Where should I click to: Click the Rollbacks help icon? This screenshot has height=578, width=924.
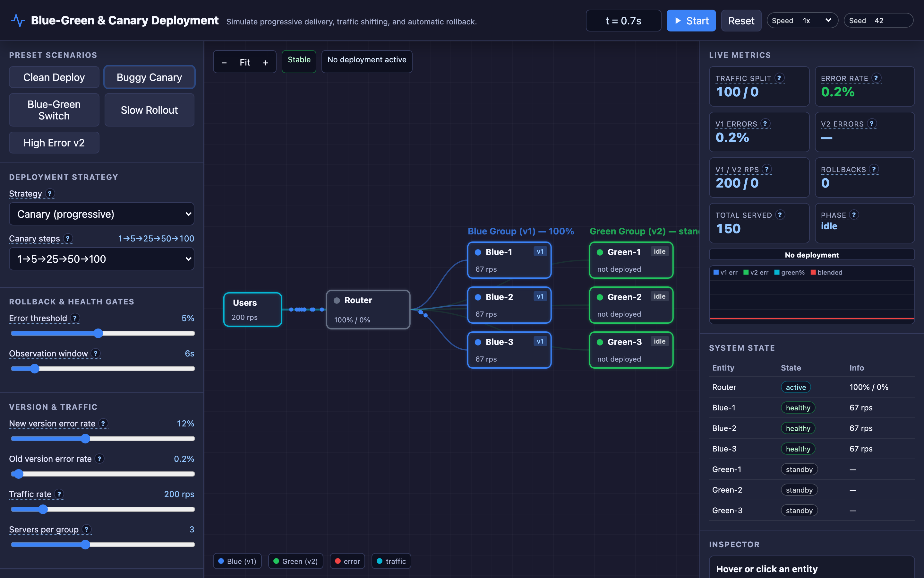[874, 169]
